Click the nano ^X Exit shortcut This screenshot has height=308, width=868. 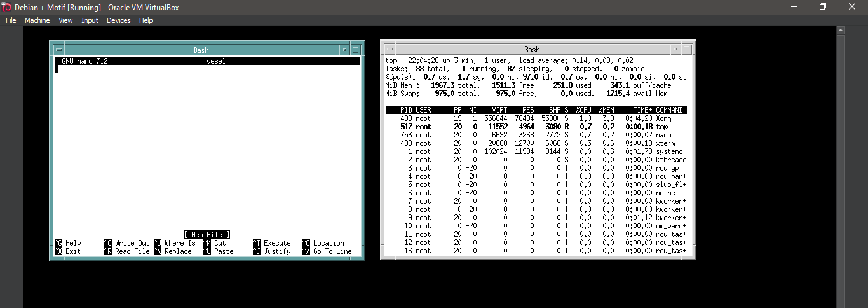pos(68,251)
